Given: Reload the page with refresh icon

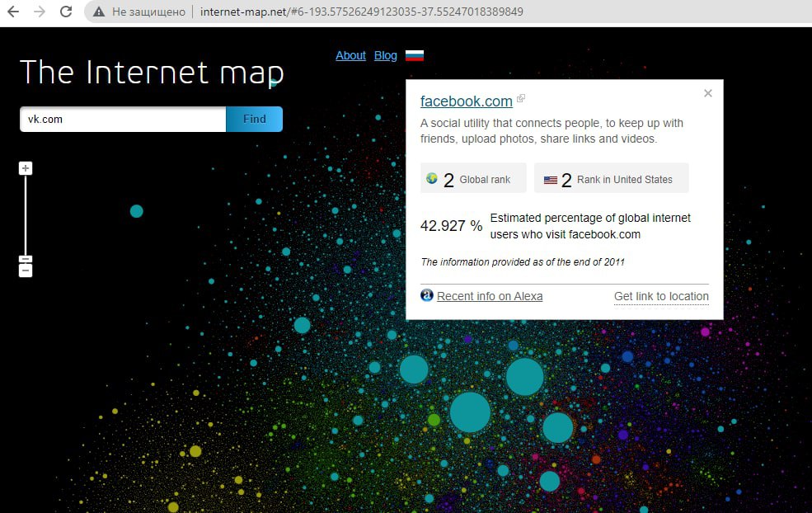Looking at the screenshot, I should point(66,12).
